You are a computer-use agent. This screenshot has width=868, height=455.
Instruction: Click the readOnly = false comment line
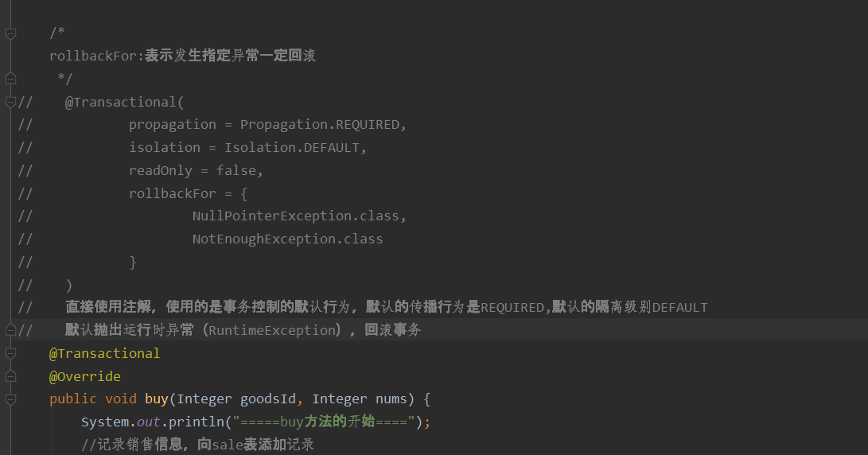click(x=196, y=170)
